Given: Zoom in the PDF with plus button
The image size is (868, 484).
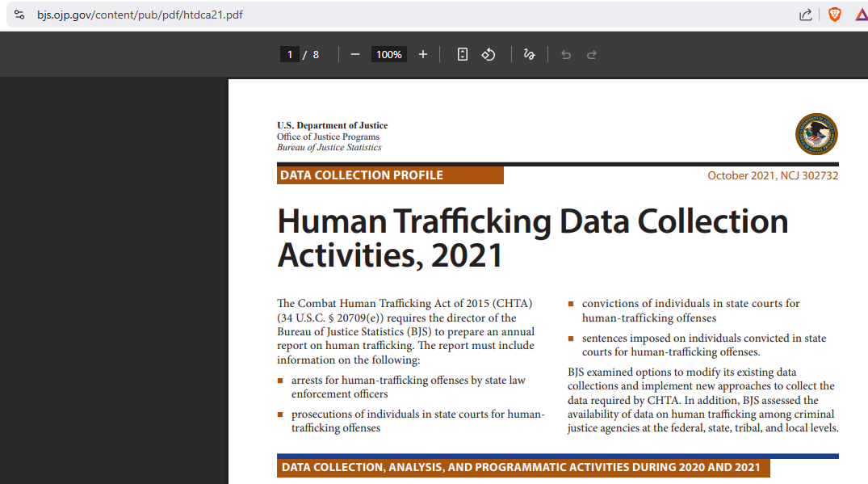Looking at the screenshot, I should 423,54.
